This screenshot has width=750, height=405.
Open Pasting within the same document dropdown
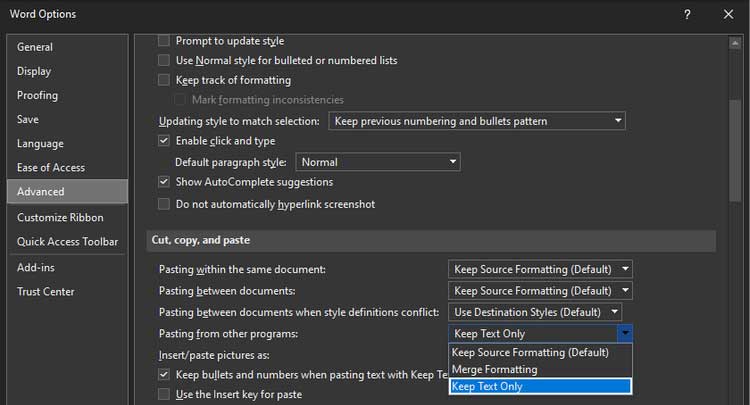541,270
